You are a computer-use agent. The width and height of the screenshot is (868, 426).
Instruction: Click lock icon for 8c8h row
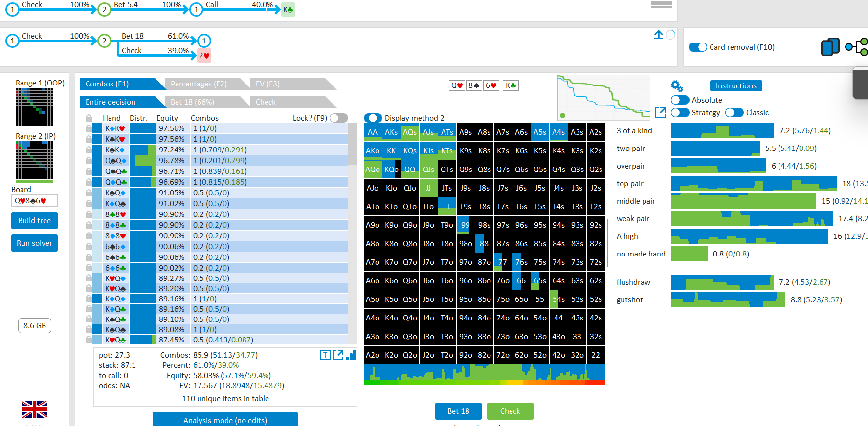pos(89,214)
